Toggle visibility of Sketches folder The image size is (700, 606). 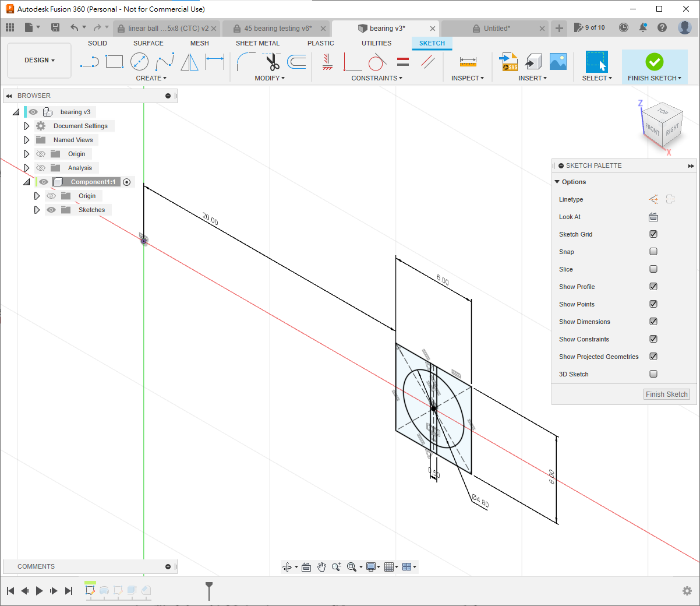pyautogui.click(x=51, y=210)
